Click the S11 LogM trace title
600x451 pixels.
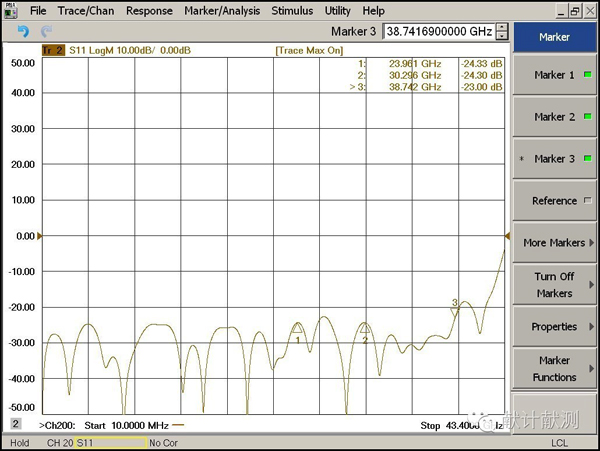[130, 50]
